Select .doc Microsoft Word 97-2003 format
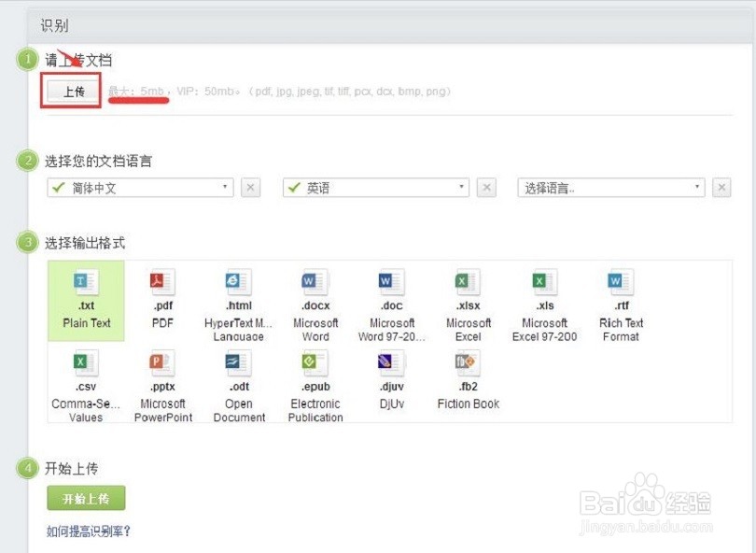756x553 pixels. click(x=391, y=304)
